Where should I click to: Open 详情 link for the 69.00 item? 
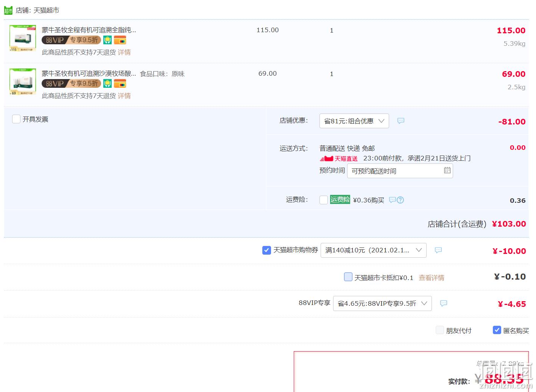pyautogui.click(x=124, y=96)
